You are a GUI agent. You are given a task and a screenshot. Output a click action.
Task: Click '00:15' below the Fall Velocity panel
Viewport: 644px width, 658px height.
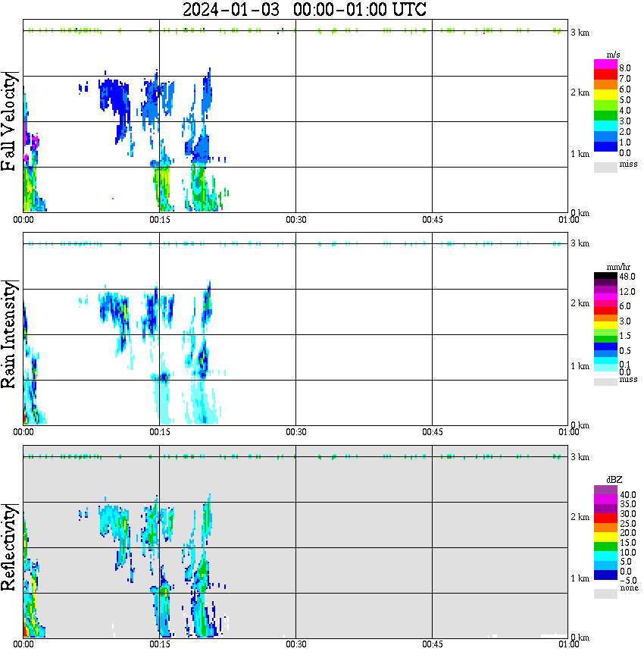point(160,220)
